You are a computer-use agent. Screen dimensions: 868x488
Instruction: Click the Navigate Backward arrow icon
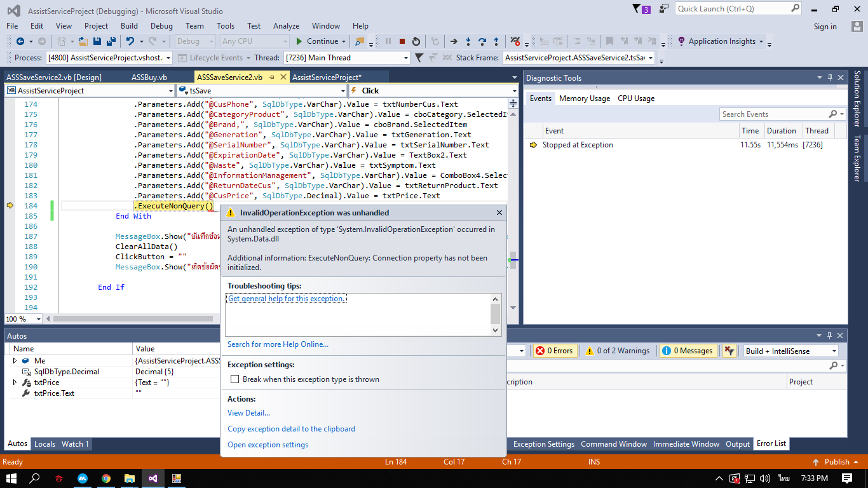point(20,41)
